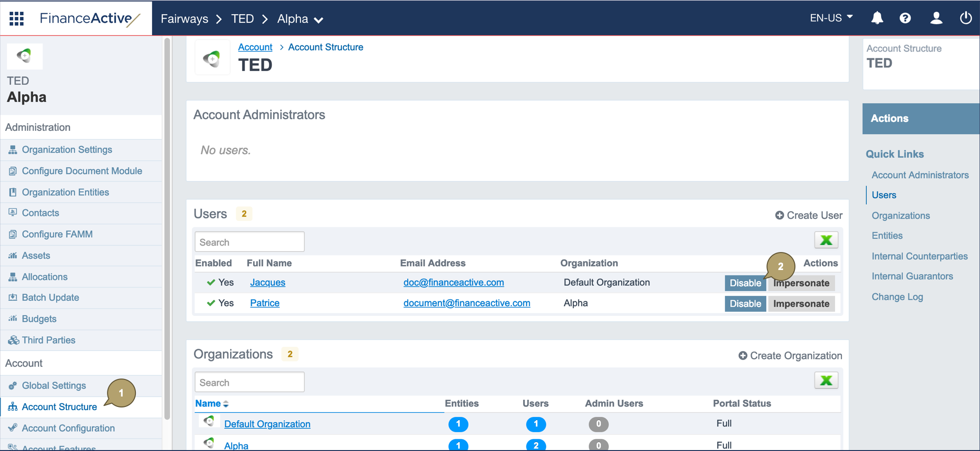Click the notifications bell icon

pyautogui.click(x=877, y=18)
